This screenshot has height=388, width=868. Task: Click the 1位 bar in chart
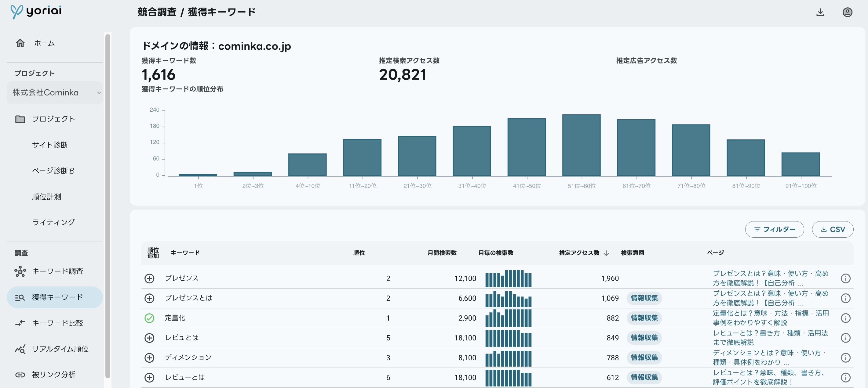[x=198, y=175]
